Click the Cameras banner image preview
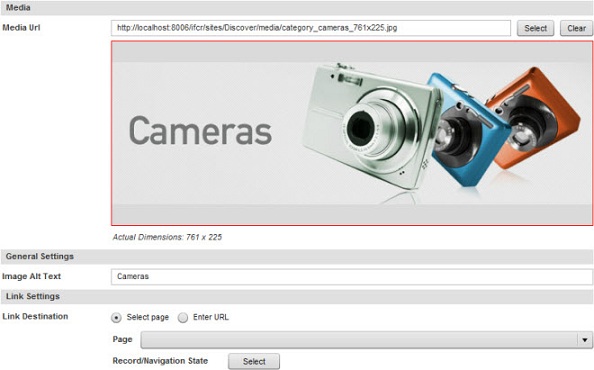 [x=352, y=133]
